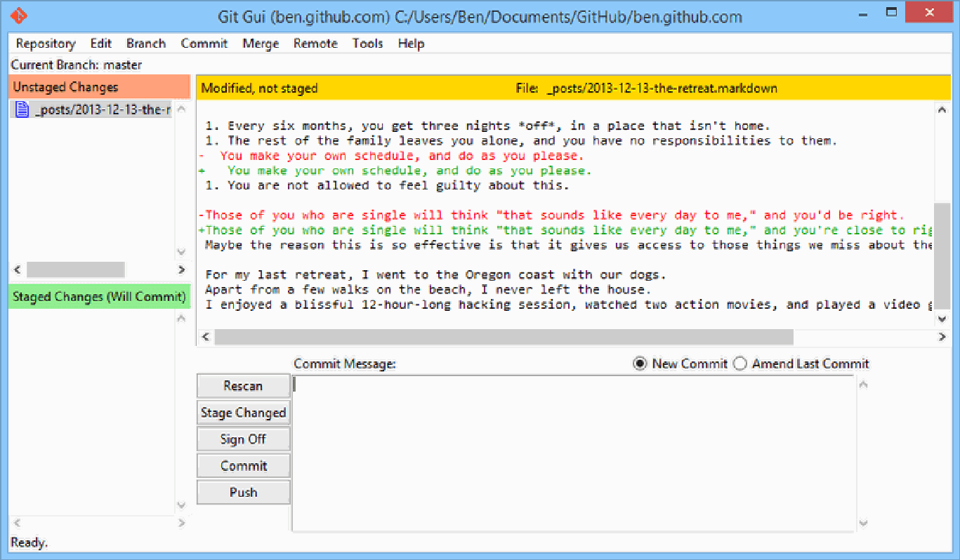Click the Commit button beside the message box
Screen dimensions: 960x560
[x=243, y=466]
